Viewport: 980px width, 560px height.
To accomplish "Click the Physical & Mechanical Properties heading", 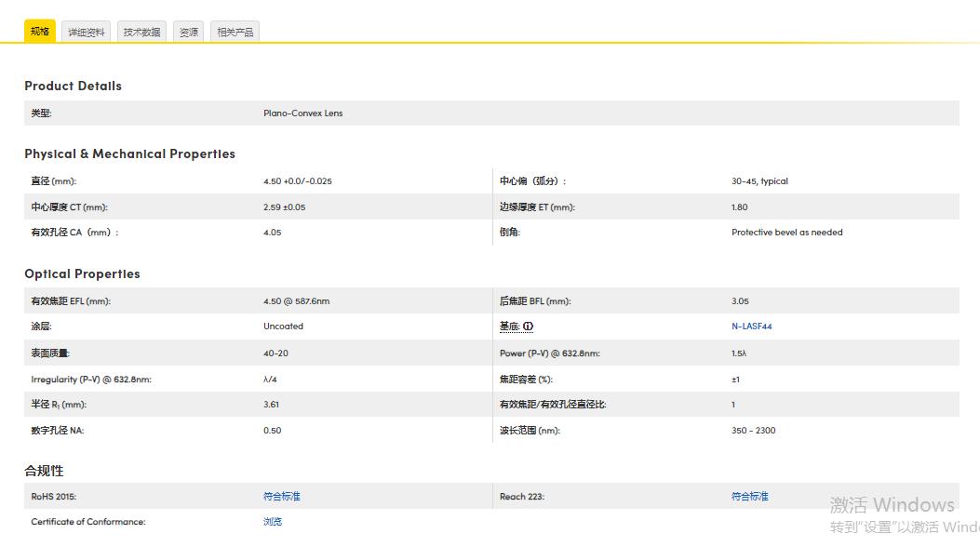I will click(129, 153).
